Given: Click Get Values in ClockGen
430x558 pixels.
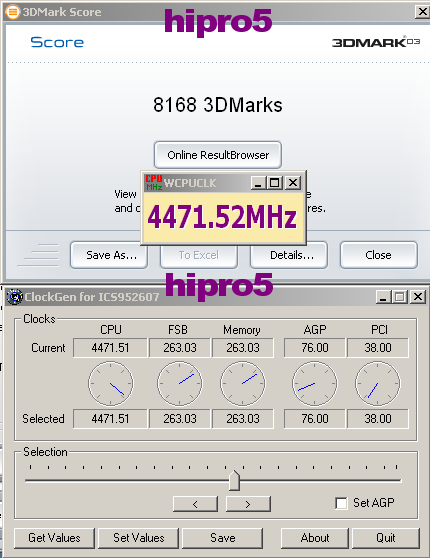Looking at the screenshot, I should point(54,538).
